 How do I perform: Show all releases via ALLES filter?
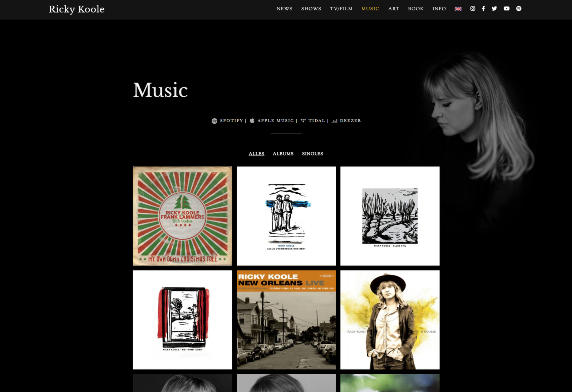pyautogui.click(x=256, y=153)
